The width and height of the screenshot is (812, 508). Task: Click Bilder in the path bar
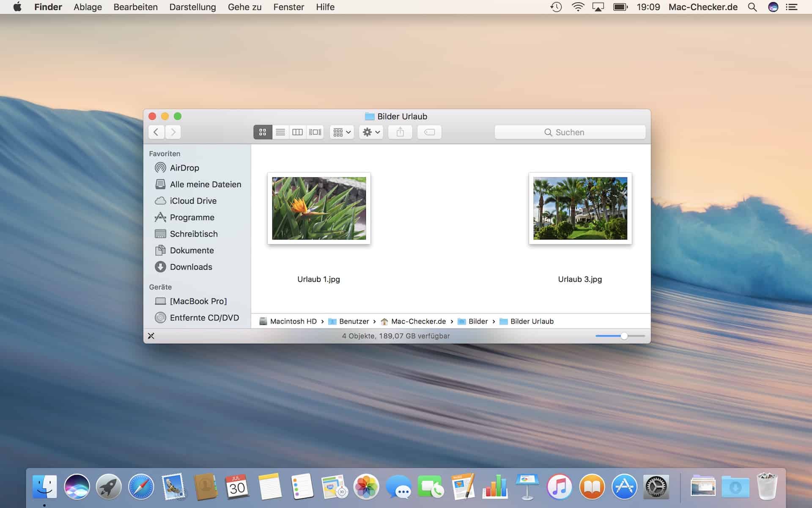pos(473,321)
